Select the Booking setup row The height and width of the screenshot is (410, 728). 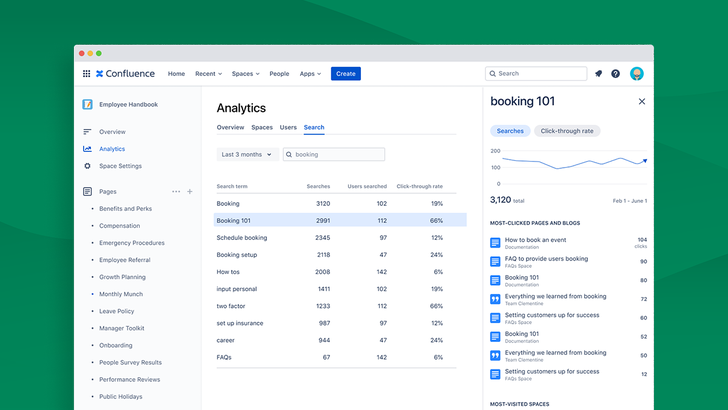tap(336, 255)
